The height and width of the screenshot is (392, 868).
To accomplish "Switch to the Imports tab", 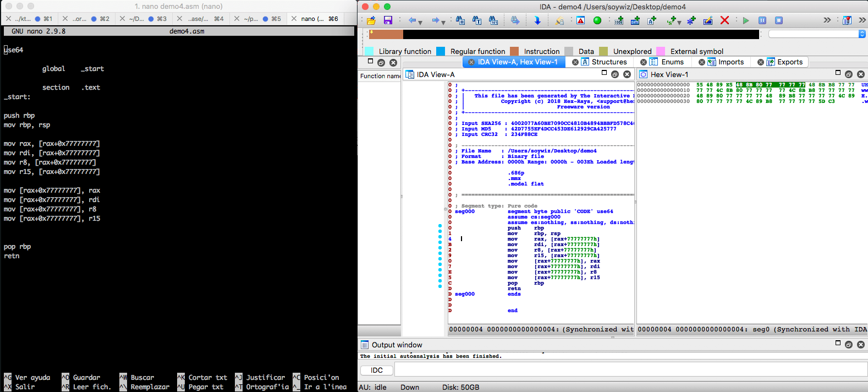I will coord(730,62).
